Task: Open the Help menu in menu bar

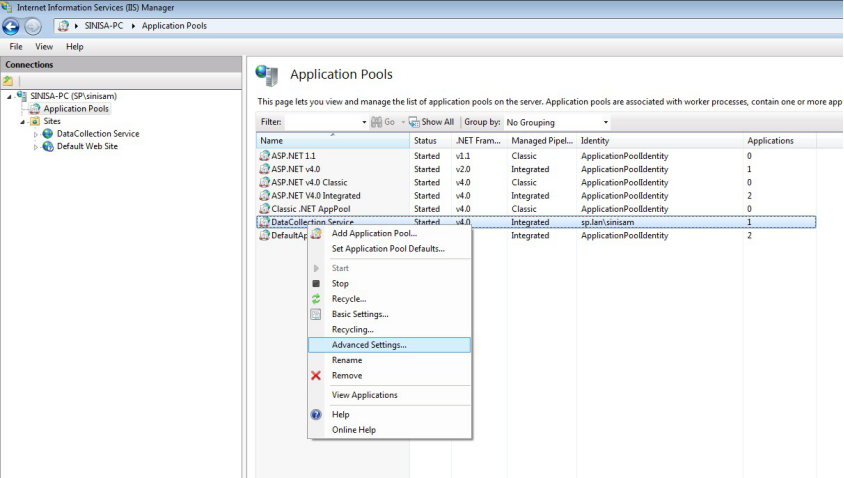Action: (x=75, y=47)
